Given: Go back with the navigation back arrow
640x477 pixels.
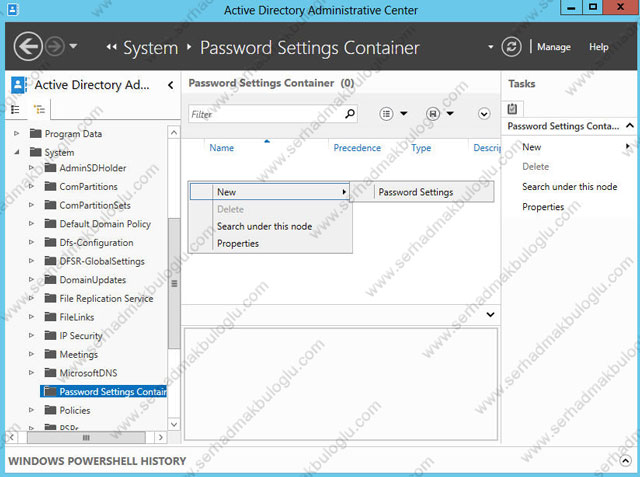Looking at the screenshot, I should (x=28, y=47).
